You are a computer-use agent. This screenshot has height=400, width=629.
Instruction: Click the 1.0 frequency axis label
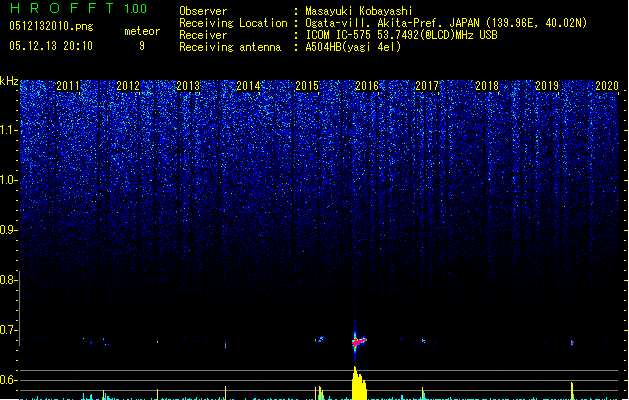click(8, 180)
